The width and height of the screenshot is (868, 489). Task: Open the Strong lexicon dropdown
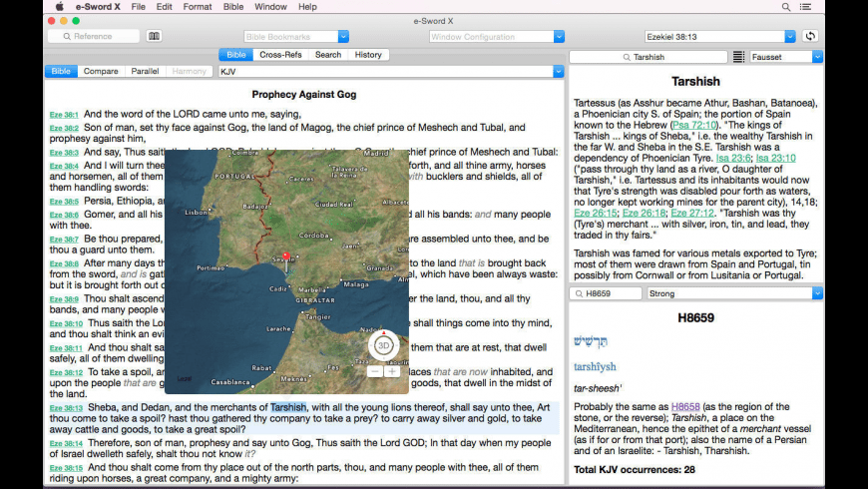pyautogui.click(x=817, y=293)
